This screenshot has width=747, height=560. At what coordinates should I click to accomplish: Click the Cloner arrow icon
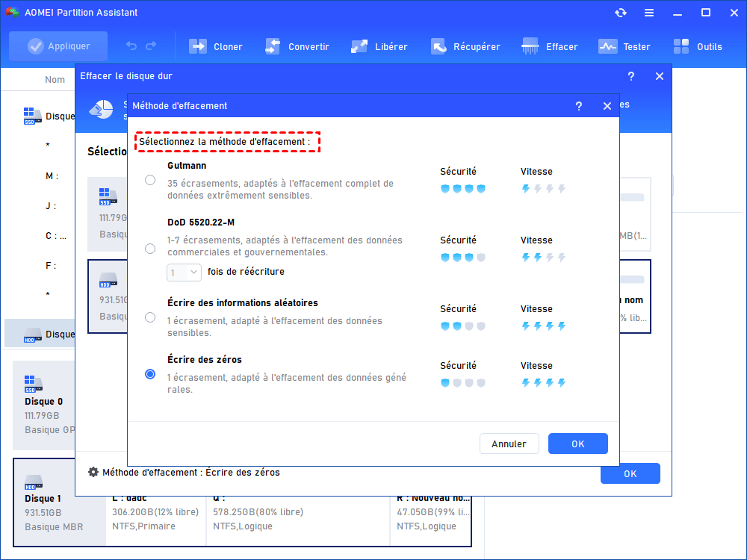point(198,46)
